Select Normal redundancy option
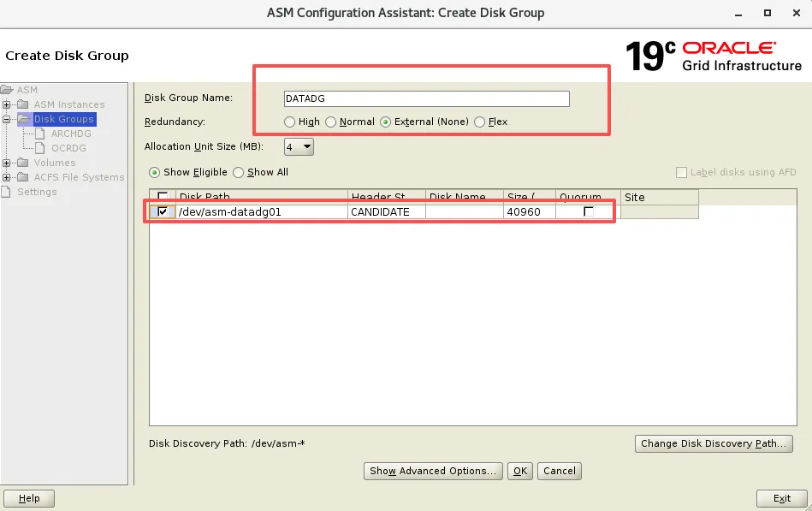The height and width of the screenshot is (511, 812). click(x=330, y=122)
